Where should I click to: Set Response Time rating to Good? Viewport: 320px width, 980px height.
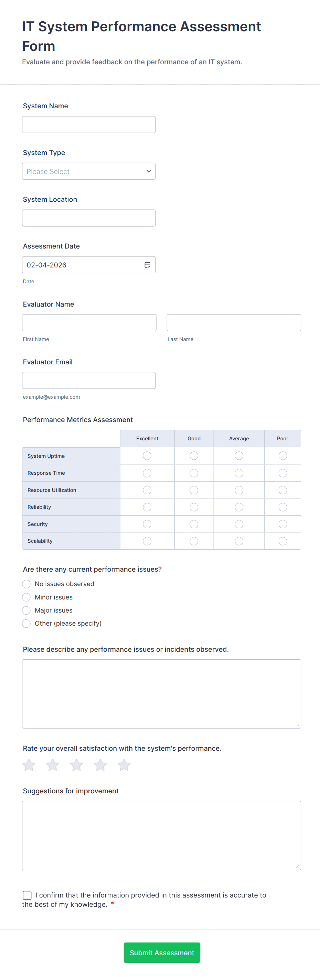tap(194, 473)
